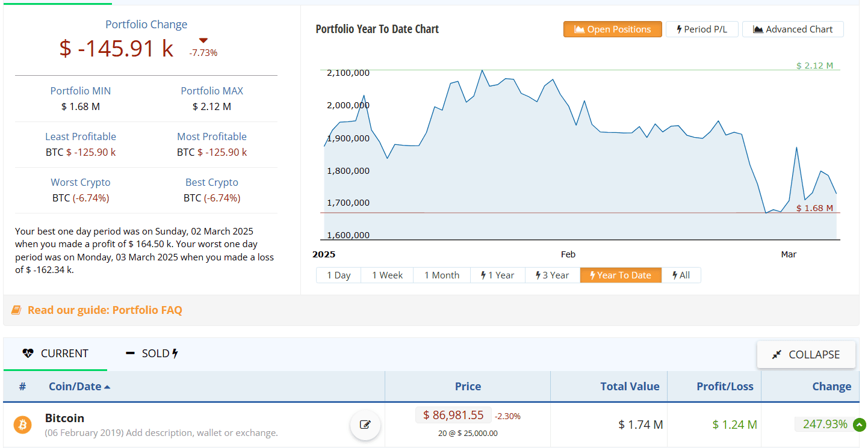Click the red down-triangle above -7.73%
This screenshot has height=448, width=868.
[203, 41]
